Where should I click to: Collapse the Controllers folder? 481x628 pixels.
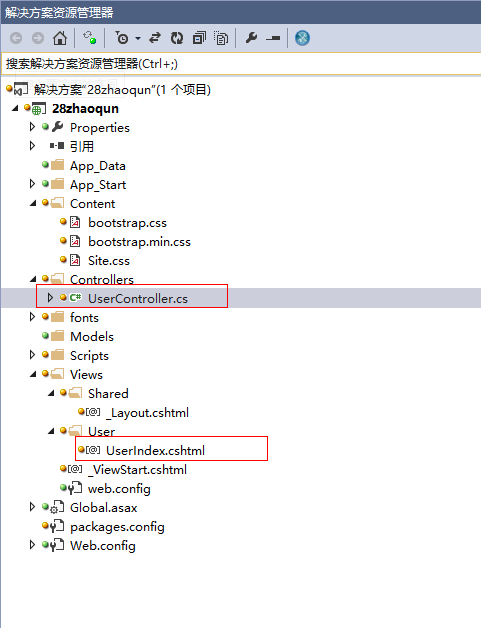33,279
